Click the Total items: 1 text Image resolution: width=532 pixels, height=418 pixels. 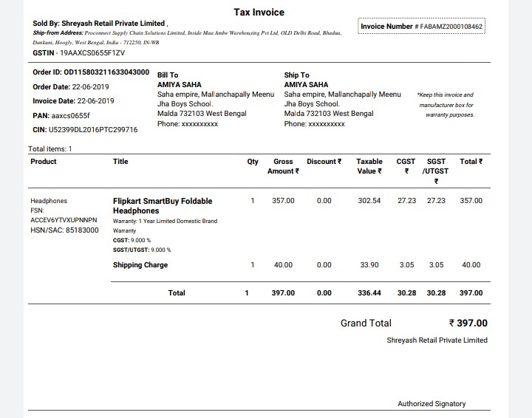point(50,149)
